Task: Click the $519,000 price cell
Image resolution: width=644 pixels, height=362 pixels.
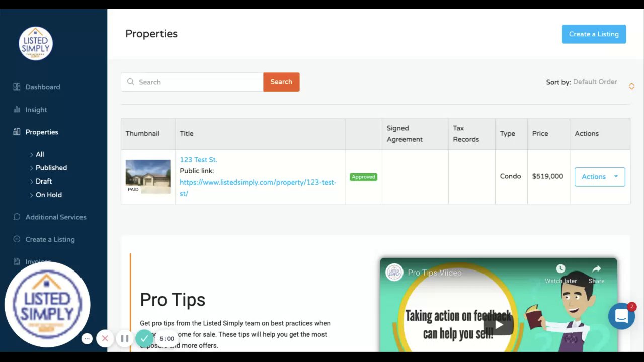Action: pos(547,176)
